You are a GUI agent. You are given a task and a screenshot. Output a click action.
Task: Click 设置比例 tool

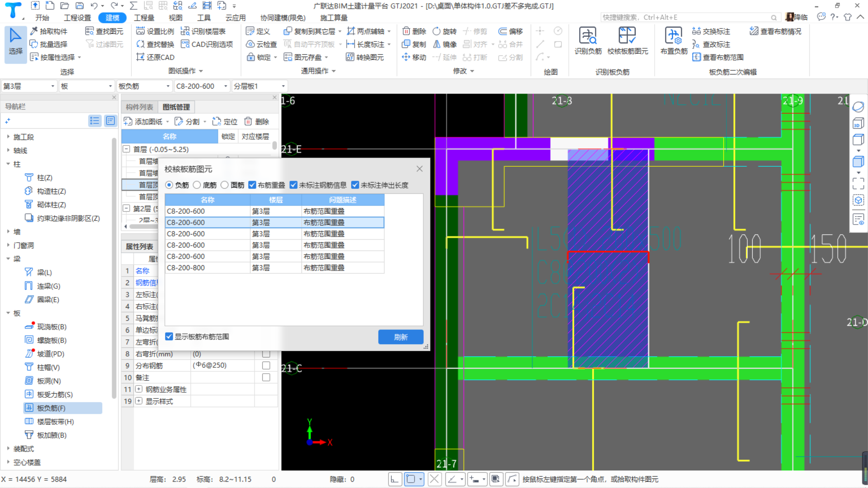click(155, 31)
